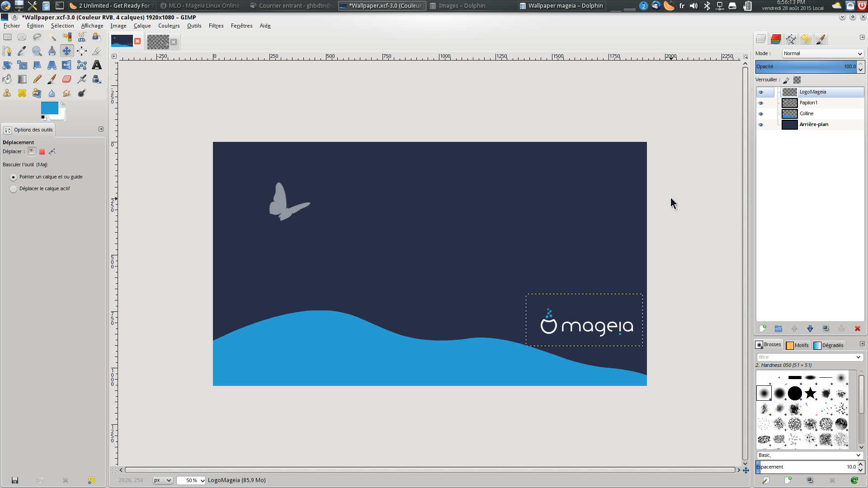Open the layer Mode dropdown
Screen dimensions: 868x488
click(823, 53)
